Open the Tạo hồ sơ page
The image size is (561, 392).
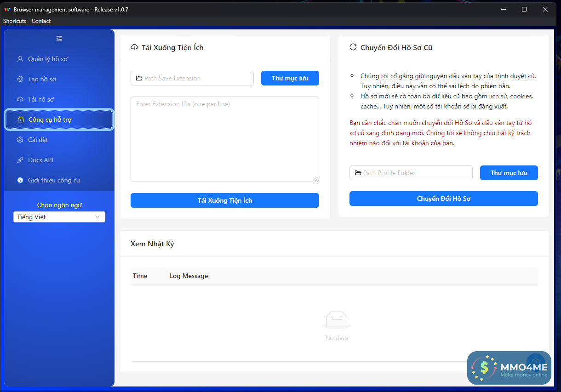59,79
